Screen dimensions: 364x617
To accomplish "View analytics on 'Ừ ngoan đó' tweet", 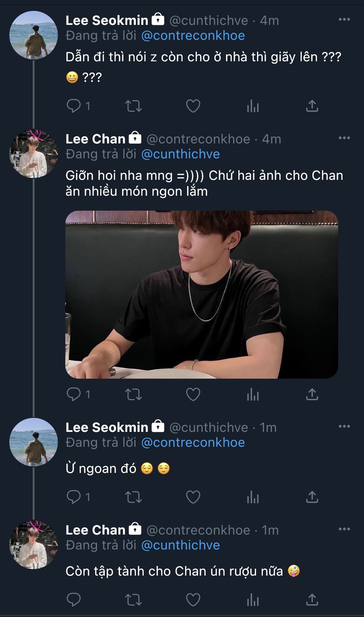I will click(253, 497).
